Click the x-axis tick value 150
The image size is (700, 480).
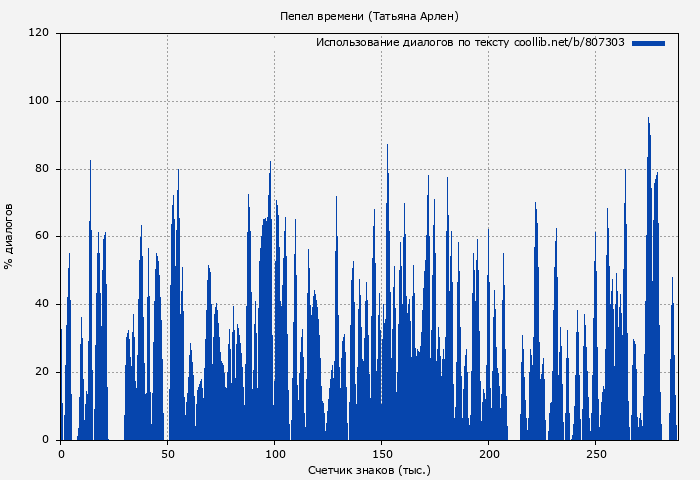pos(382,453)
